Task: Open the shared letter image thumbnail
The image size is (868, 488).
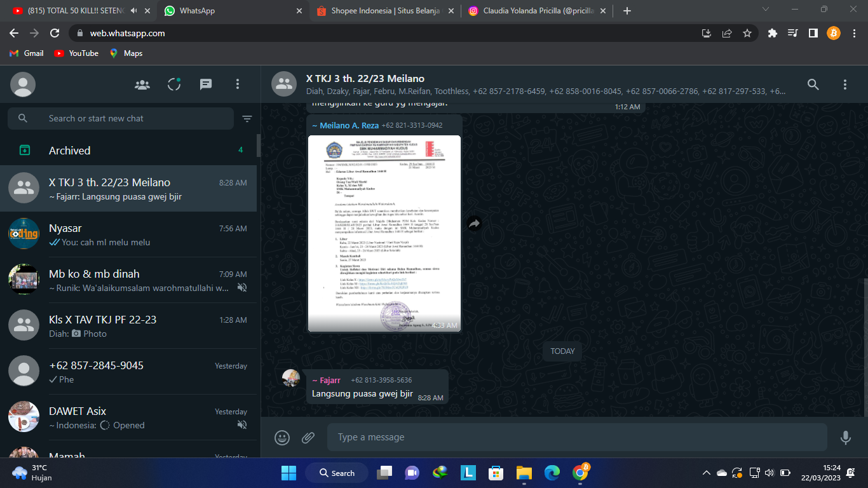Action: (384, 233)
